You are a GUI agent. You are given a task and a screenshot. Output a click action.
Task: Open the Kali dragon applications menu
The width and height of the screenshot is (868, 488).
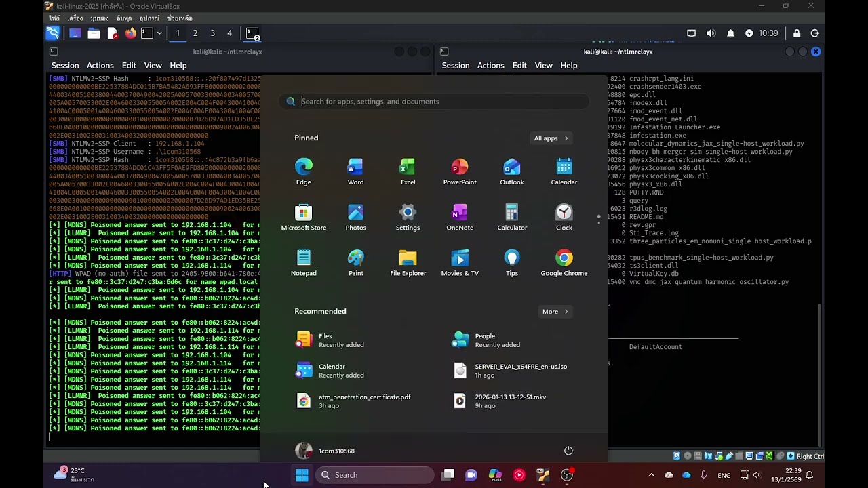[x=53, y=33]
